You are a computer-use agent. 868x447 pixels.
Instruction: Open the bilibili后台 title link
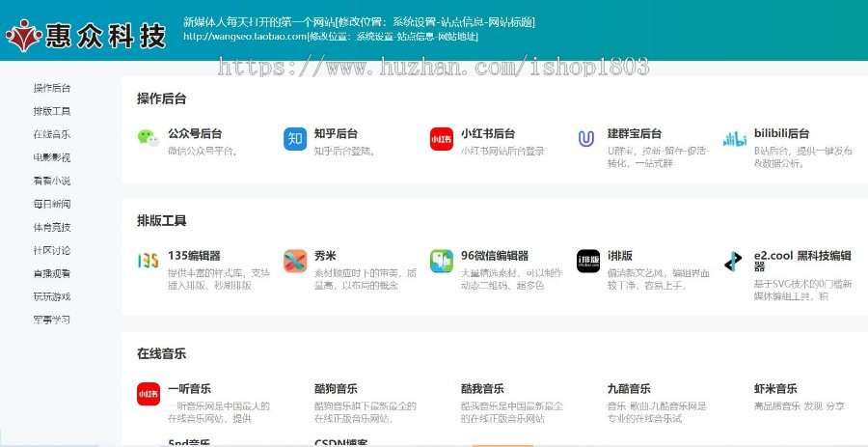pyautogui.click(x=781, y=133)
